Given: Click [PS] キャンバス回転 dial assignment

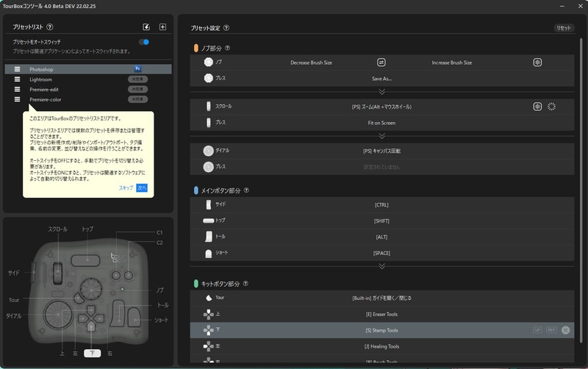Looking at the screenshot, I should tap(381, 151).
